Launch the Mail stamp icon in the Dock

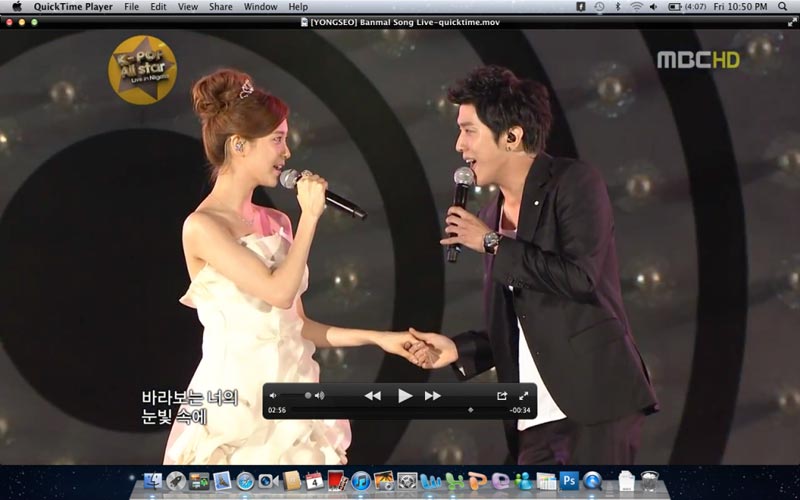point(222,481)
